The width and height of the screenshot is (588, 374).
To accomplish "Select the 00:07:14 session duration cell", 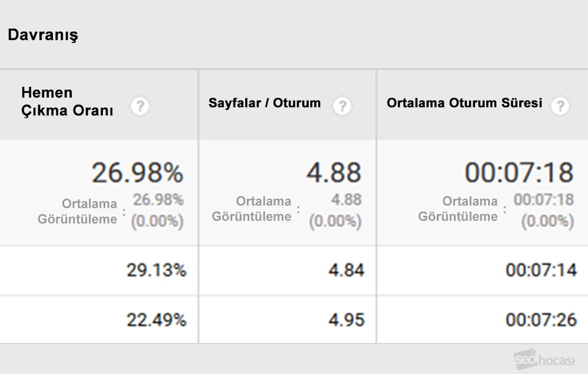I will tap(541, 271).
